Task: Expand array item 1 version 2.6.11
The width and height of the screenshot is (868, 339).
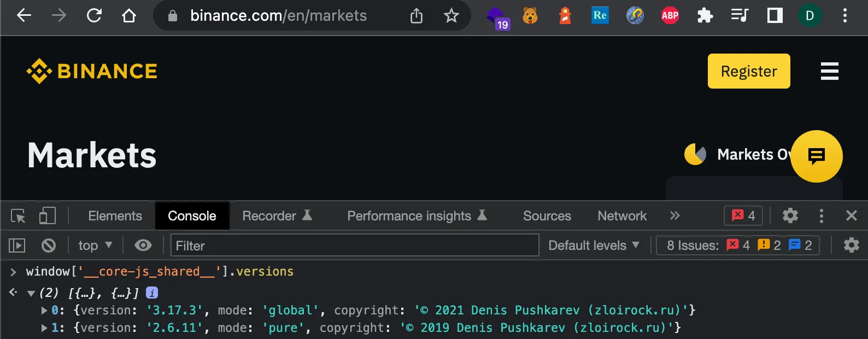Action: coord(44,328)
